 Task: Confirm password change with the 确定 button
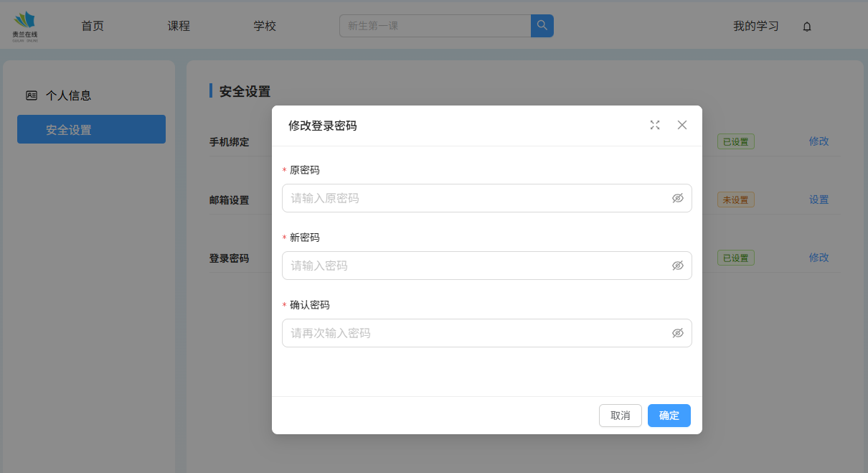[669, 416]
